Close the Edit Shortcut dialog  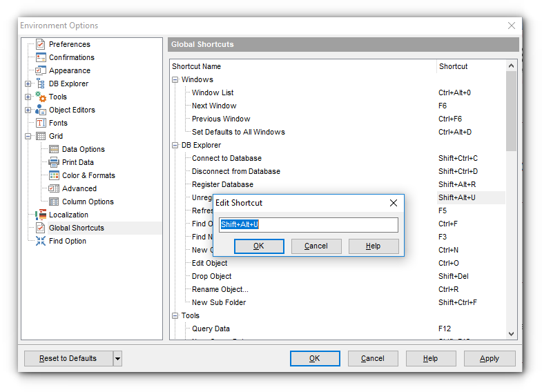394,203
